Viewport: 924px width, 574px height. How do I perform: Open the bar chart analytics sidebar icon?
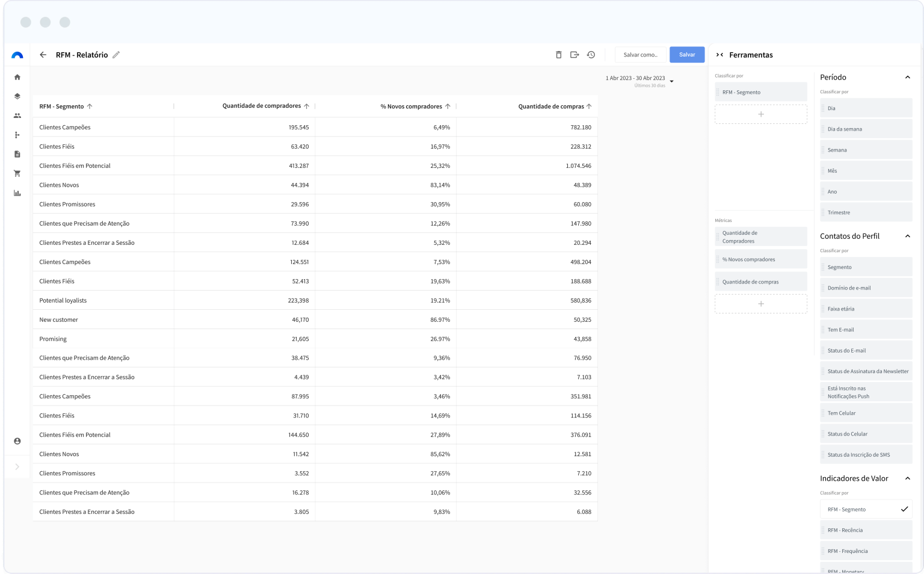[x=17, y=193]
